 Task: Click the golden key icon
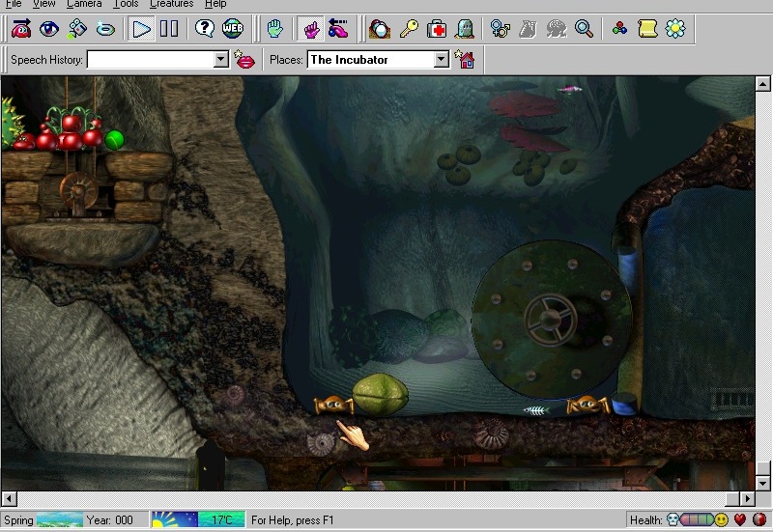point(409,29)
